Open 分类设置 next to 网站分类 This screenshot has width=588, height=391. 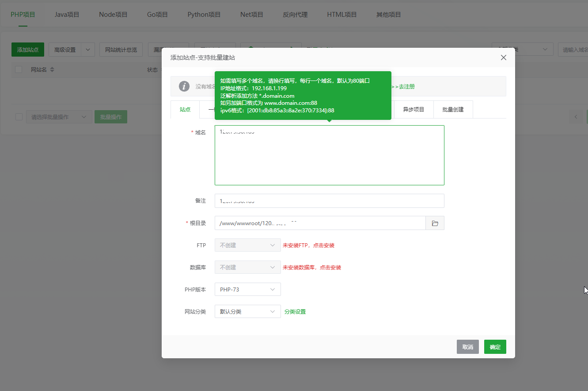[x=295, y=311]
